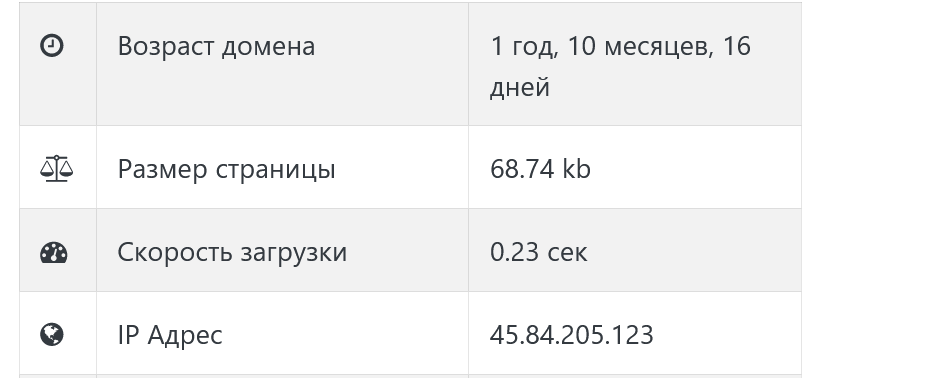This screenshot has width=940, height=378.
Task: Click the word домена in the label
Action: point(268,47)
